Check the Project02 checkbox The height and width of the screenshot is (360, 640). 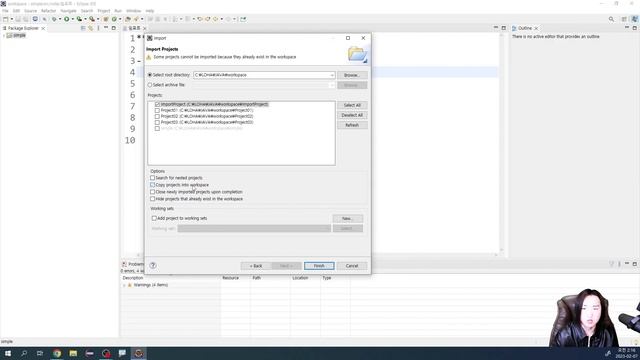point(157,116)
